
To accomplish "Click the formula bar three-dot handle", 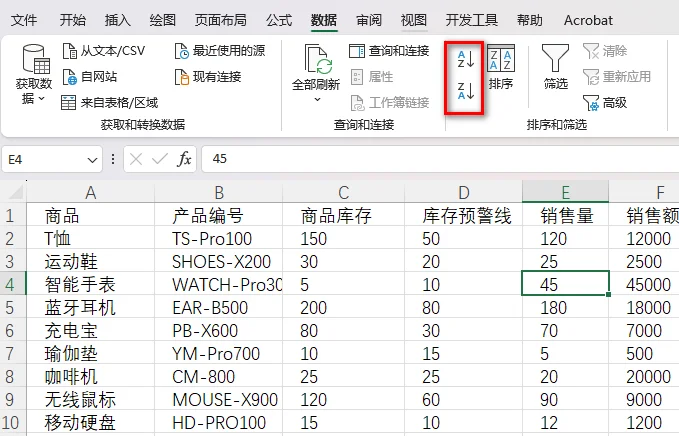I will [x=113, y=159].
